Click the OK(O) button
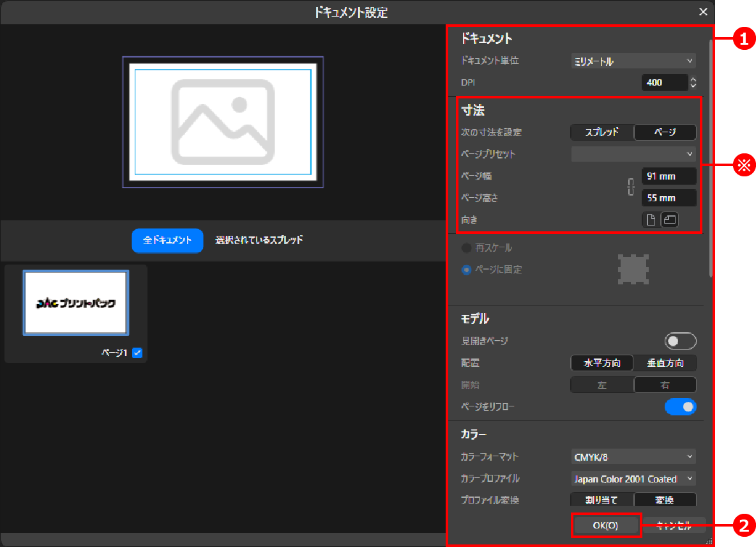 pos(605,525)
